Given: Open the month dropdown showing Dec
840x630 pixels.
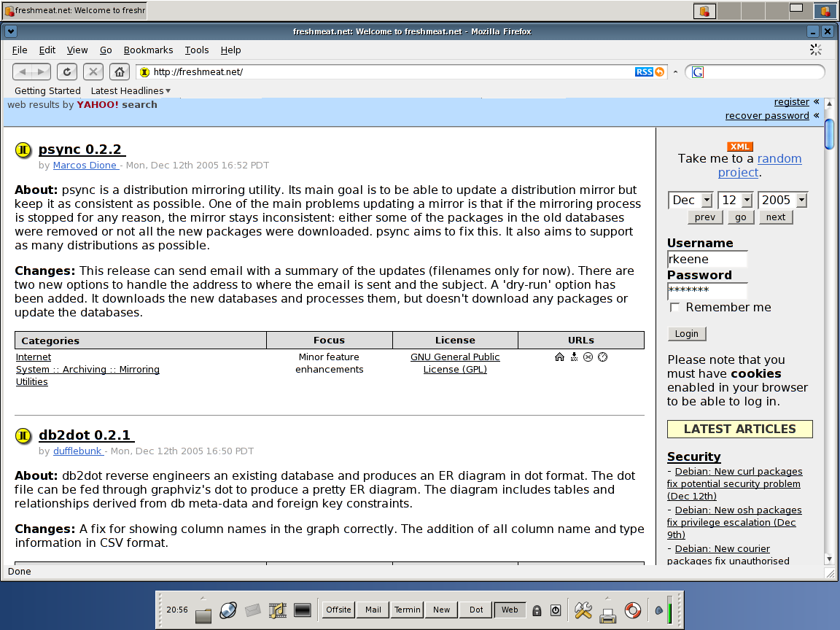Looking at the screenshot, I should click(691, 200).
